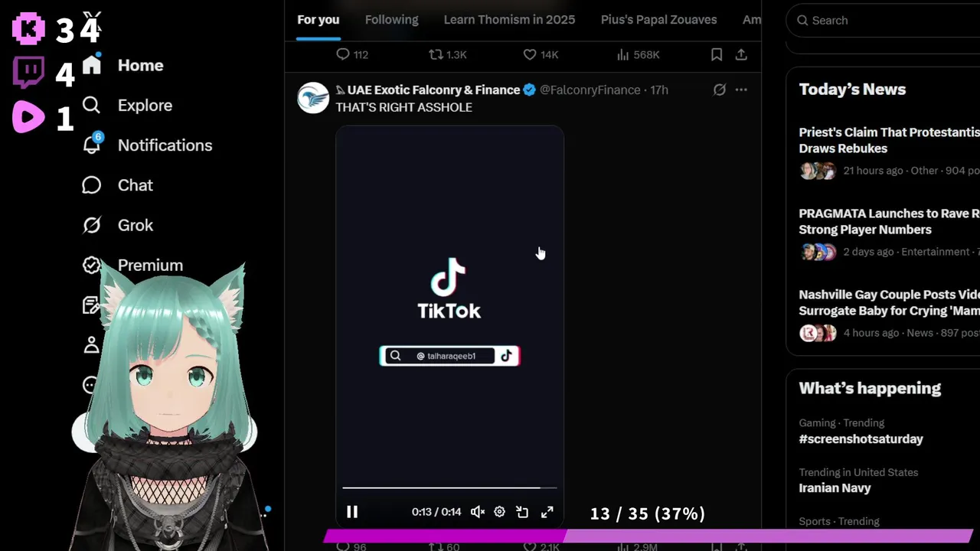Click @FalconryFinance handle
The height and width of the screenshot is (551, 980).
[x=590, y=90]
